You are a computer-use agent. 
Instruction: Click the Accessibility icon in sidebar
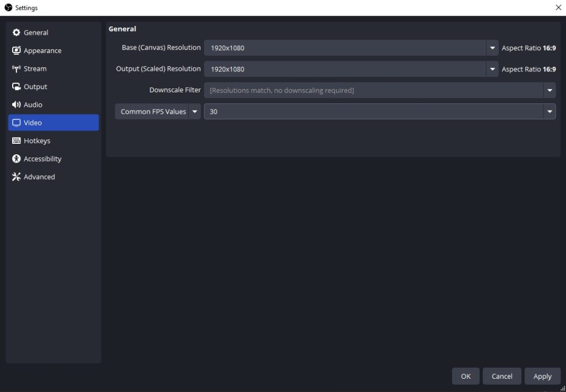(x=16, y=159)
